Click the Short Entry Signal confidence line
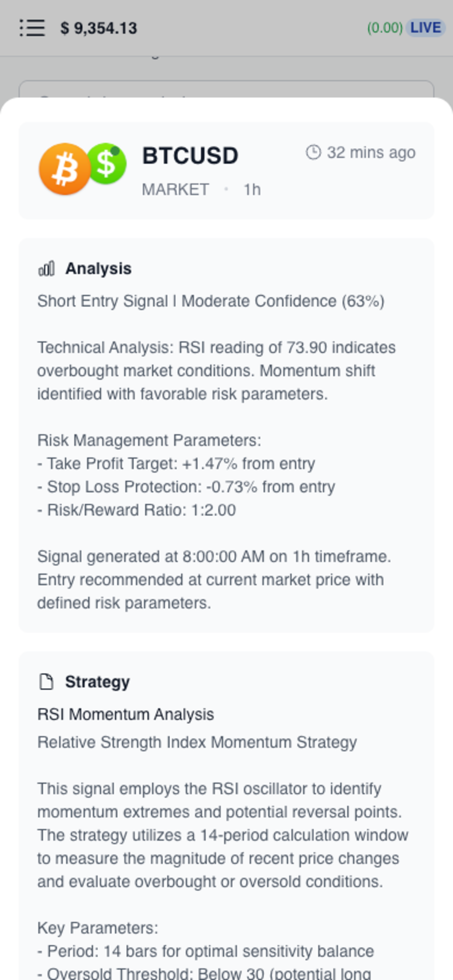453x980 pixels. click(x=211, y=301)
